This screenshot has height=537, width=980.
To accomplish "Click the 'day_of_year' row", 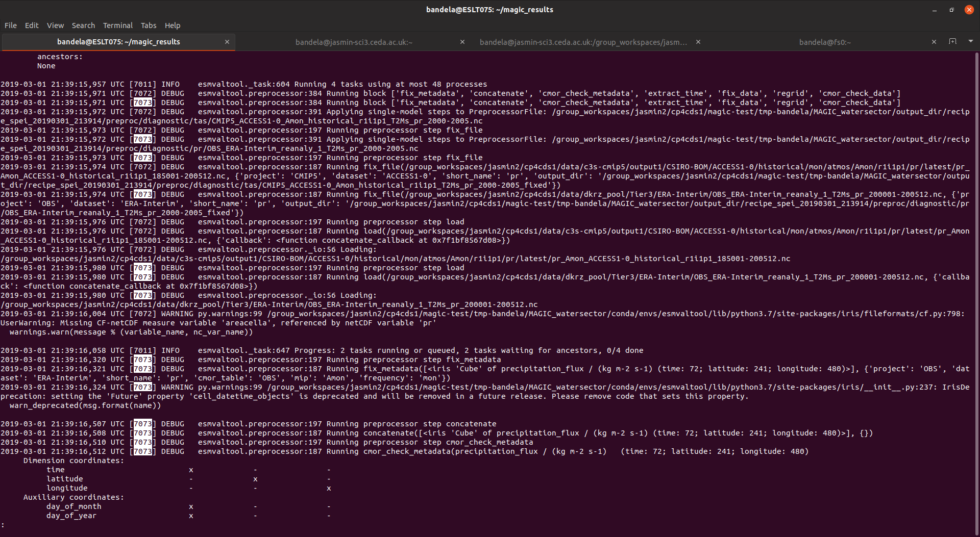I will click(x=189, y=516).
